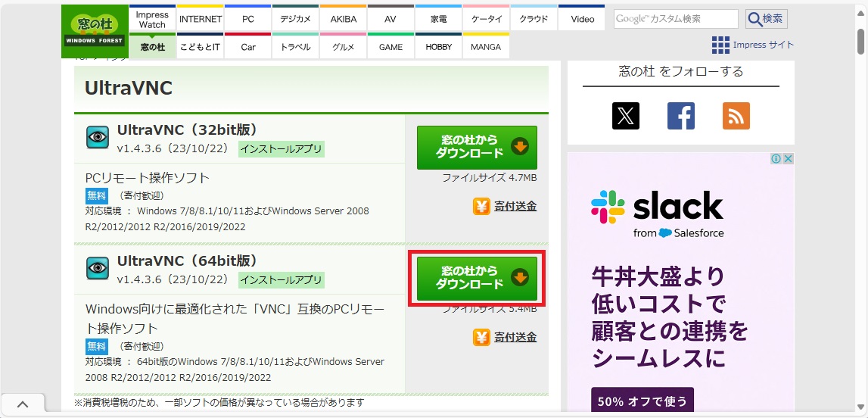The height and width of the screenshot is (418, 868).
Task: Click the UltraVNC page heading
Action: click(x=129, y=88)
